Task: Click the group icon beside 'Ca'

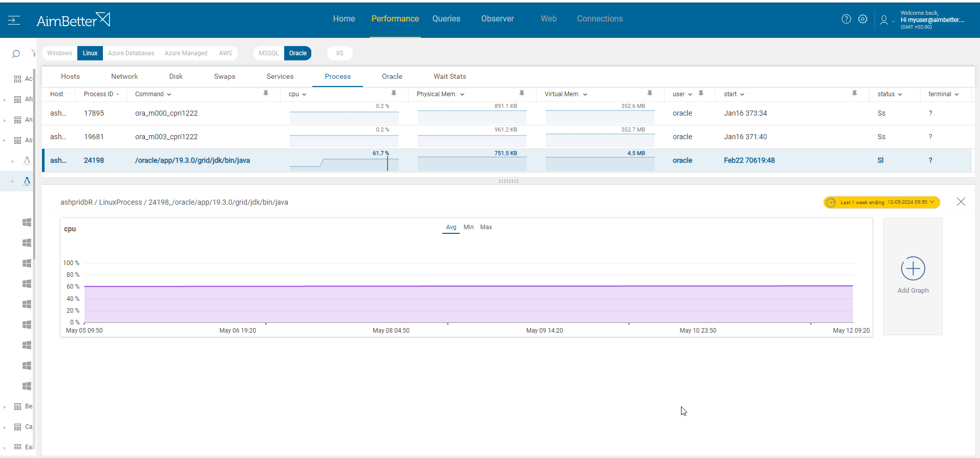Action: (x=18, y=427)
